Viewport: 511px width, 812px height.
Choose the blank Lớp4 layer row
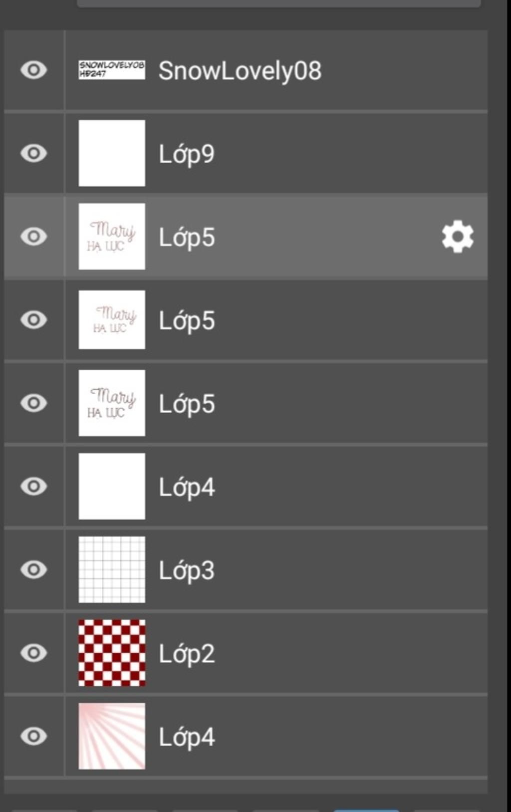coord(246,486)
